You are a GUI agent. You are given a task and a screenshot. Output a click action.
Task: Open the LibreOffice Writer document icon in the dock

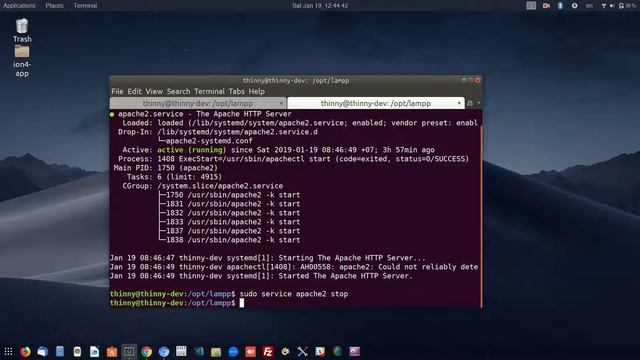[x=94, y=351]
